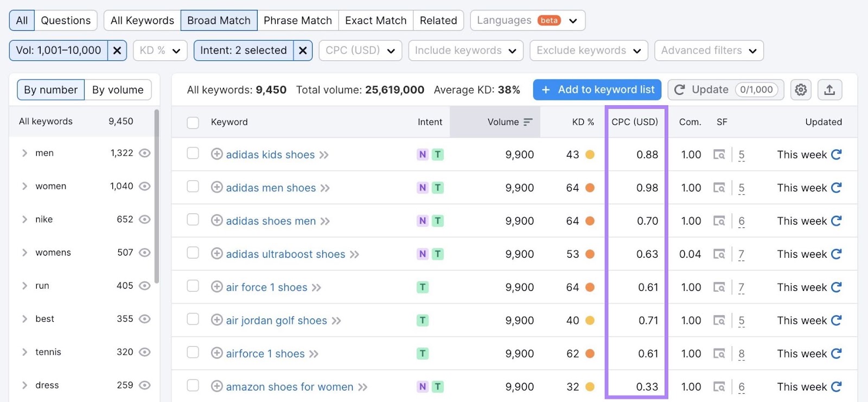Select the Phrase Match tab
Screen dimensions: 868x402
tap(298, 21)
